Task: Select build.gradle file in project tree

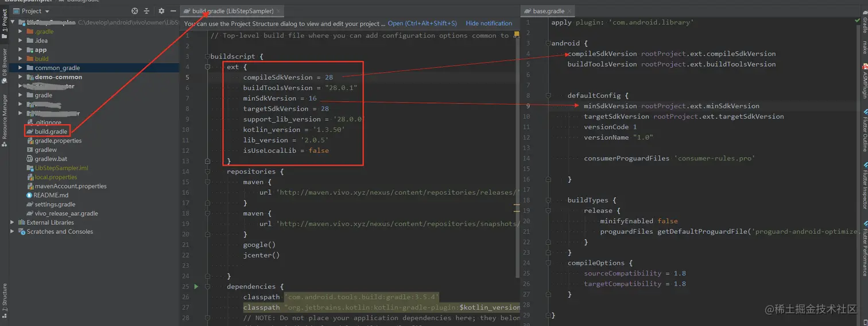Action: (x=46, y=132)
